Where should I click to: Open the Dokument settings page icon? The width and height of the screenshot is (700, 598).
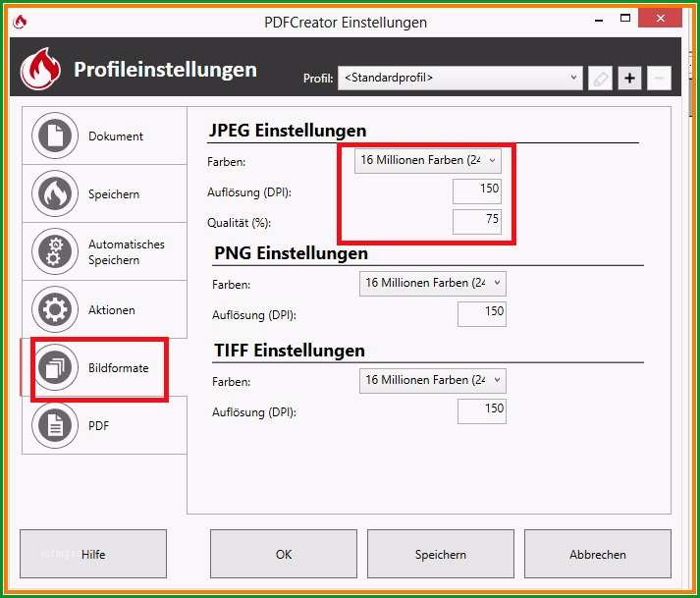pos(55,136)
